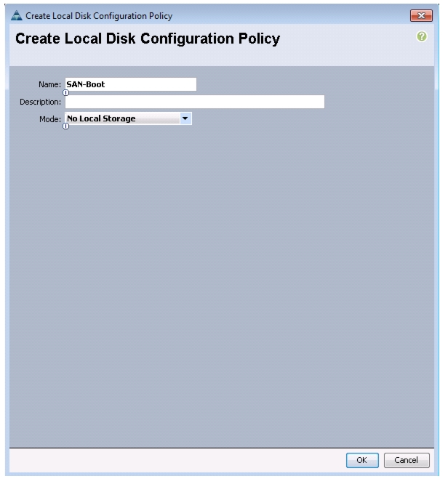The image size is (448, 500).
Task: Edit the Name field containing SAN-Boot
Action: point(131,84)
